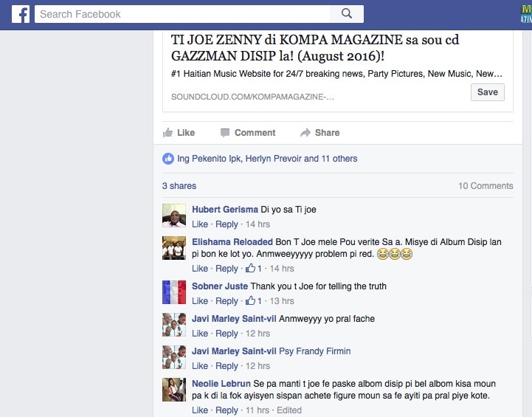This screenshot has width=532, height=417.
Task: Open Herlyn Prevoir's profile link
Action: click(274, 159)
